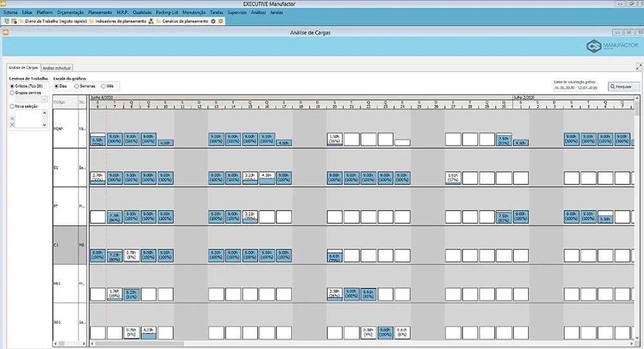The height and width of the screenshot is (349, 644).
Task: Open the dark gear settings icon
Action: pyautogui.click(x=213, y=21)
